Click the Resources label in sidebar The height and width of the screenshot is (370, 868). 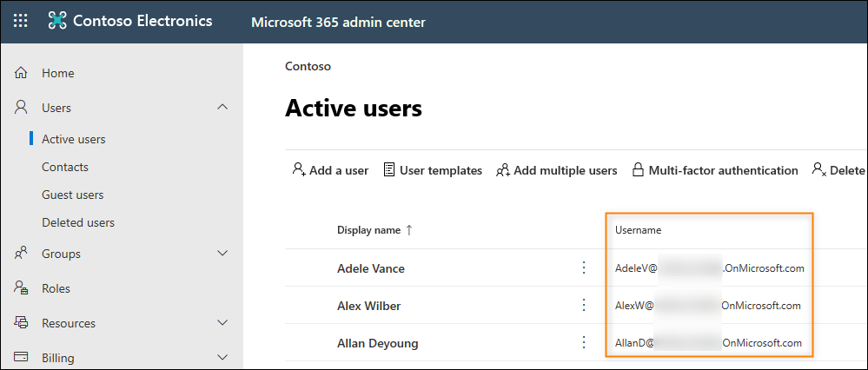pos(69,323)
